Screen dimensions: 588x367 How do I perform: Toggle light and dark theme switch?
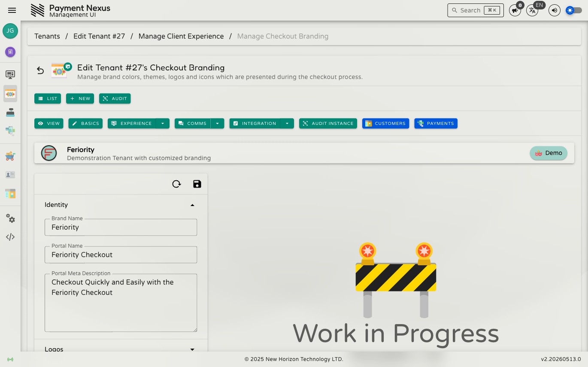tap(574, 10)
